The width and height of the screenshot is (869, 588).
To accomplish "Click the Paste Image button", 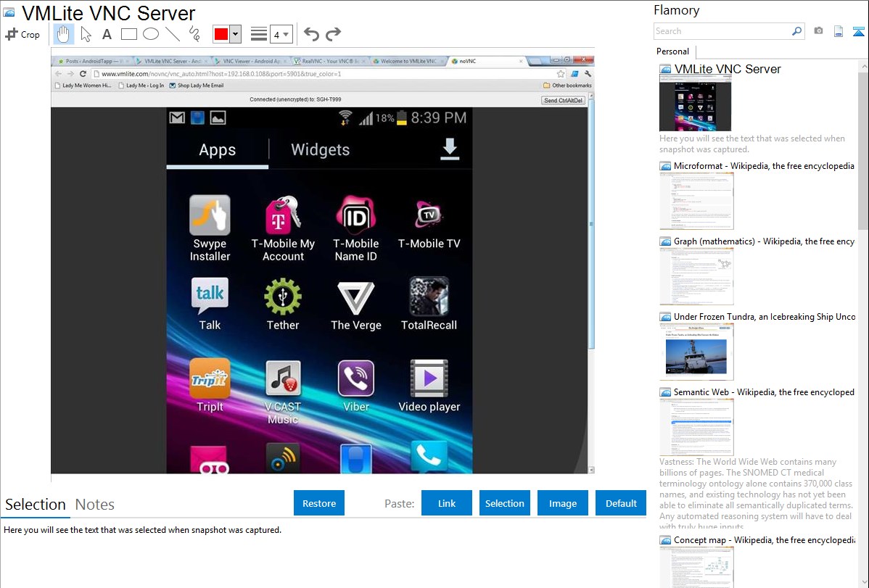I will coord(562,503).
